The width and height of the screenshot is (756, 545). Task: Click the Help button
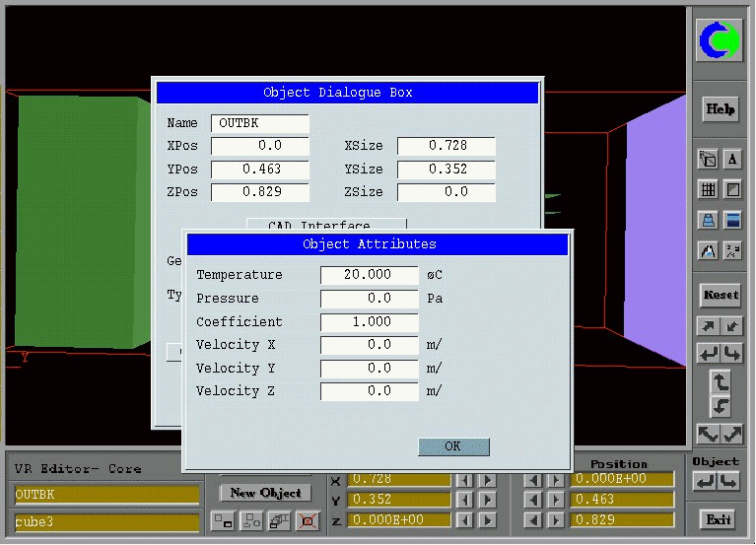point(720,109)
